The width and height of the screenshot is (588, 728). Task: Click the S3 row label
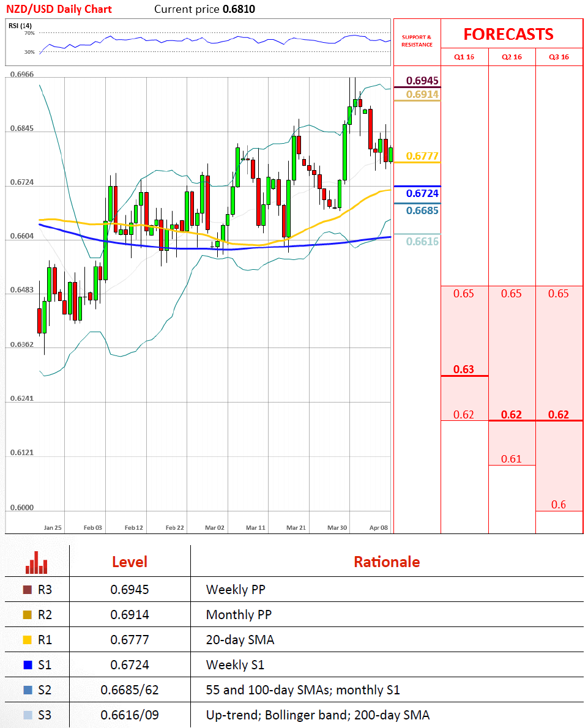point(45,715)
